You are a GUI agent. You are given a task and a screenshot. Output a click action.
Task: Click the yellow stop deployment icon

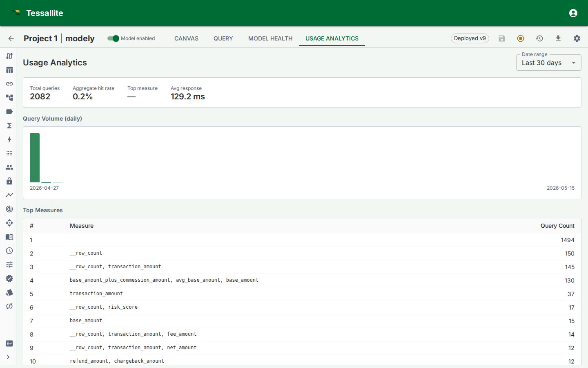point(521,38)
